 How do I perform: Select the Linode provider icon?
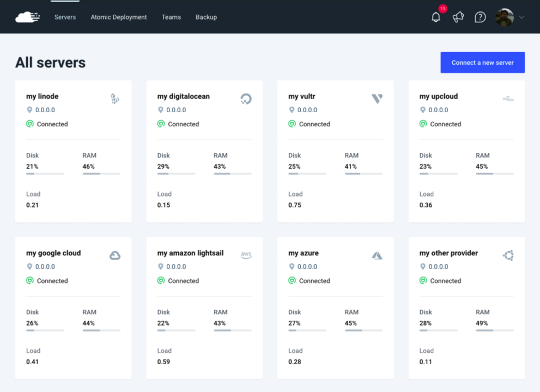pyautogui.click(x=115, y=99)
